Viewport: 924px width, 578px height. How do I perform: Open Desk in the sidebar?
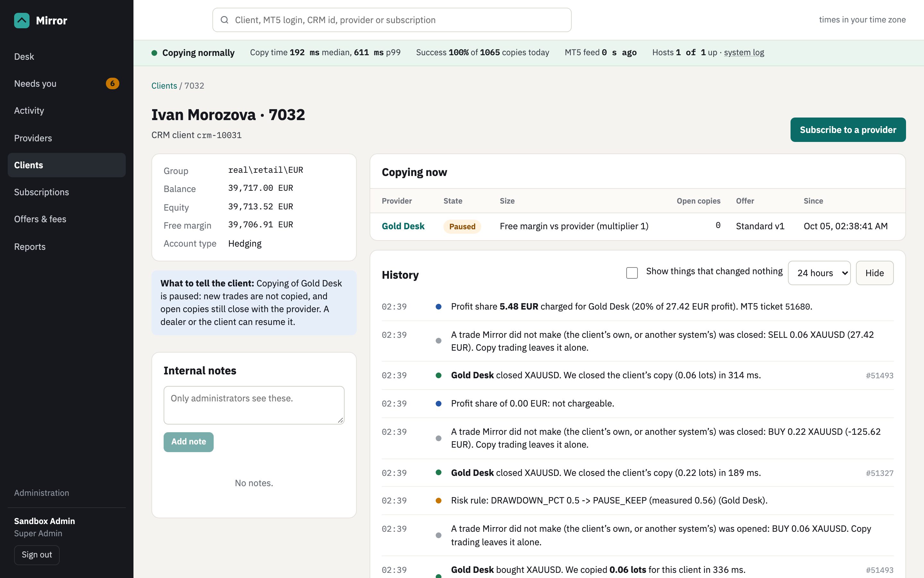(67, 57)
